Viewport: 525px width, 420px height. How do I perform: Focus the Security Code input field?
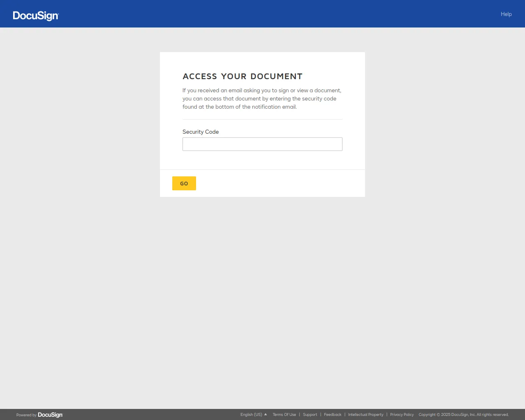[262, 144]
